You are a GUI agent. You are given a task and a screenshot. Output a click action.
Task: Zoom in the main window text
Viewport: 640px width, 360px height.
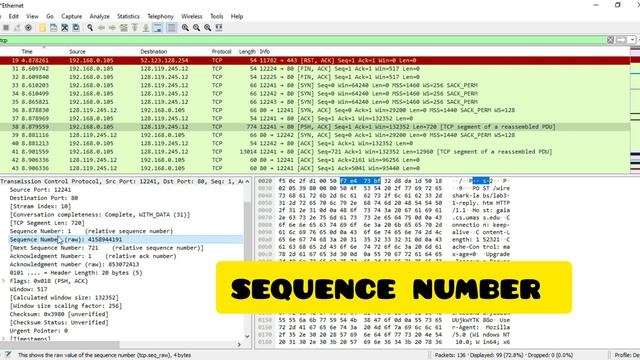pyautogui.click(x=185, y=28)
